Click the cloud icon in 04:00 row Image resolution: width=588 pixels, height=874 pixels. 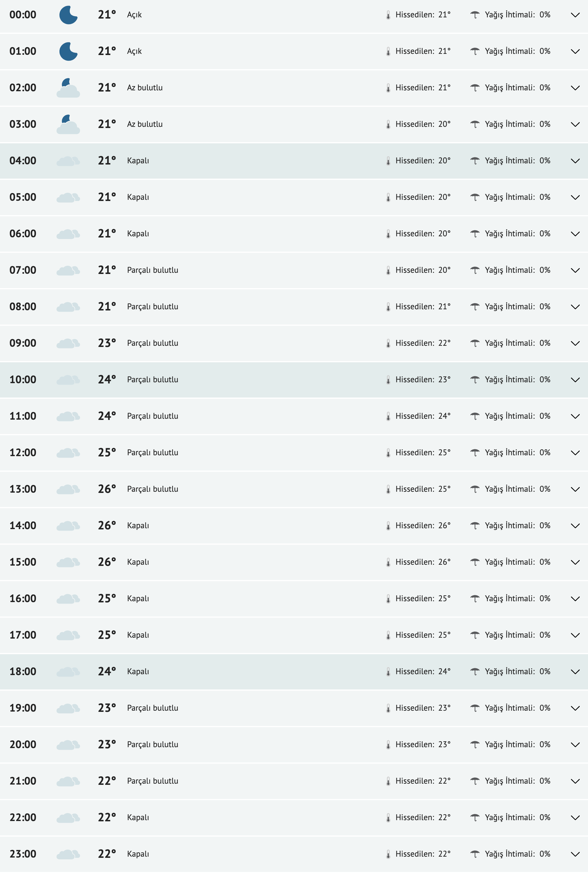[68, 161]
